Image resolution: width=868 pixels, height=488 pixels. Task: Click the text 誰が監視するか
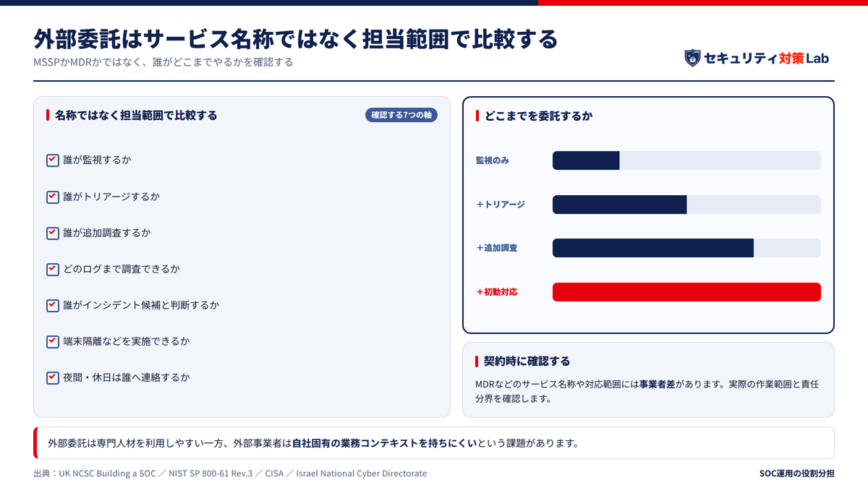point(97,160)
